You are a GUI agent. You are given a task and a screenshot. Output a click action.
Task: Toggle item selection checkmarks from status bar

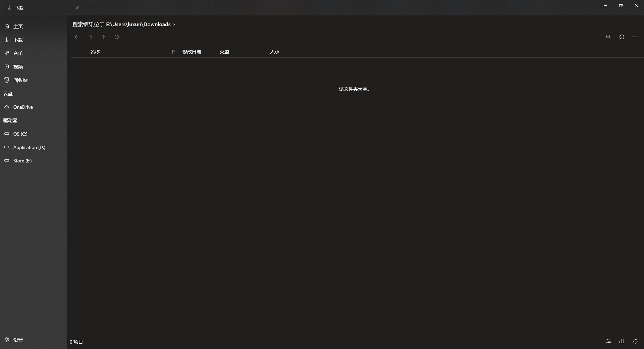608,341
